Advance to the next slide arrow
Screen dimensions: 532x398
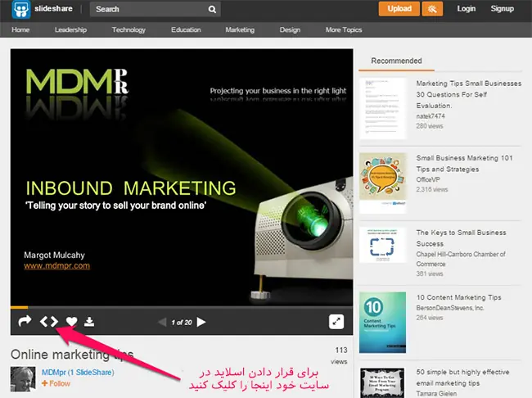point(201,322)
